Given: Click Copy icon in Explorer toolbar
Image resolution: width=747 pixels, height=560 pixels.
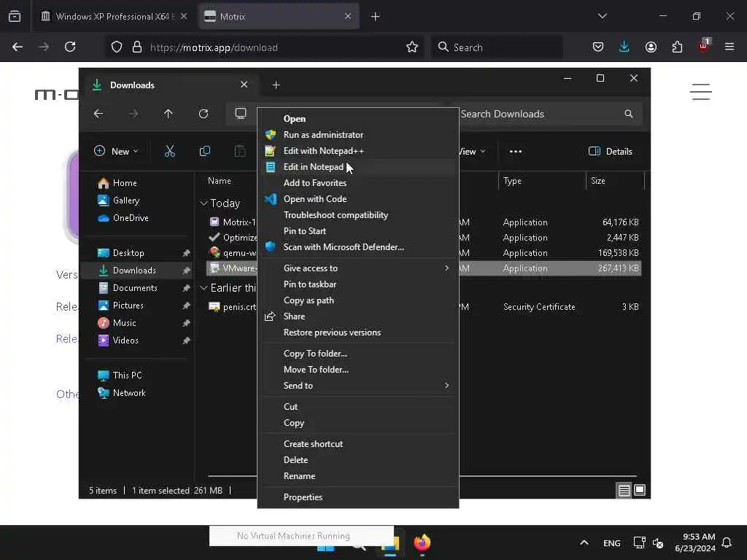Looking at the screenshot, I should coord(205,152).
